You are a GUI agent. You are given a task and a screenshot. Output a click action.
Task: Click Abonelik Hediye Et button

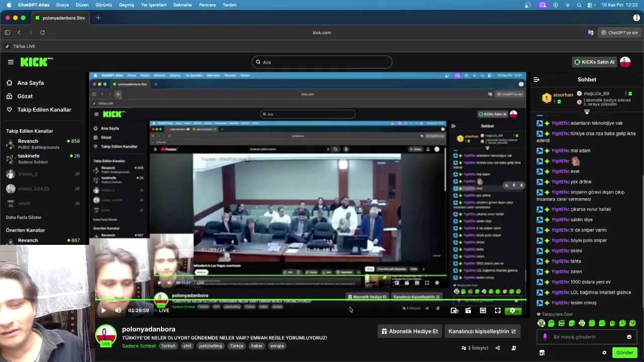(x=410, y=331)
